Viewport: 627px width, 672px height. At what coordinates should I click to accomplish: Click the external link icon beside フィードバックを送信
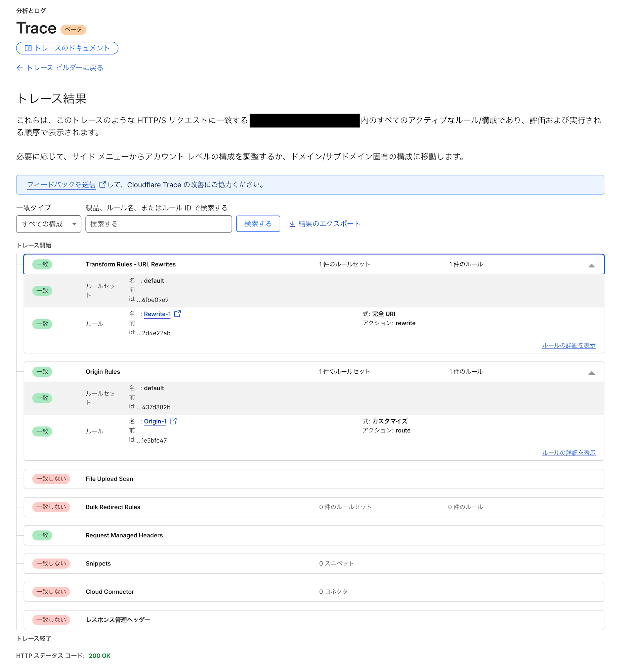102,184
